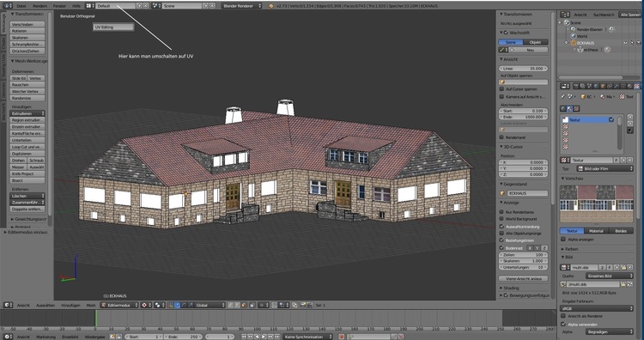Open Bild oder Film type dropdown
644x340 pixels.
605,168
